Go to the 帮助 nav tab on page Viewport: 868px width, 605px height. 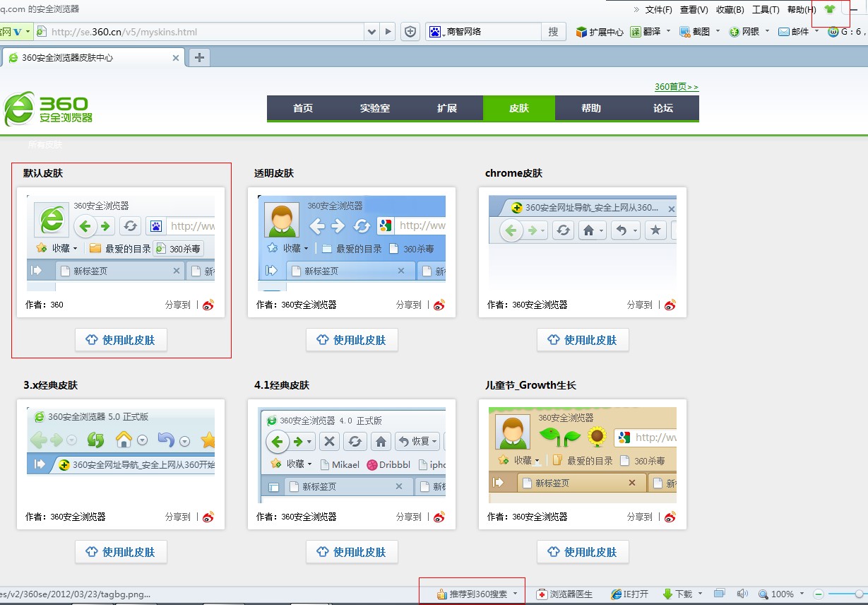(591, 108)
